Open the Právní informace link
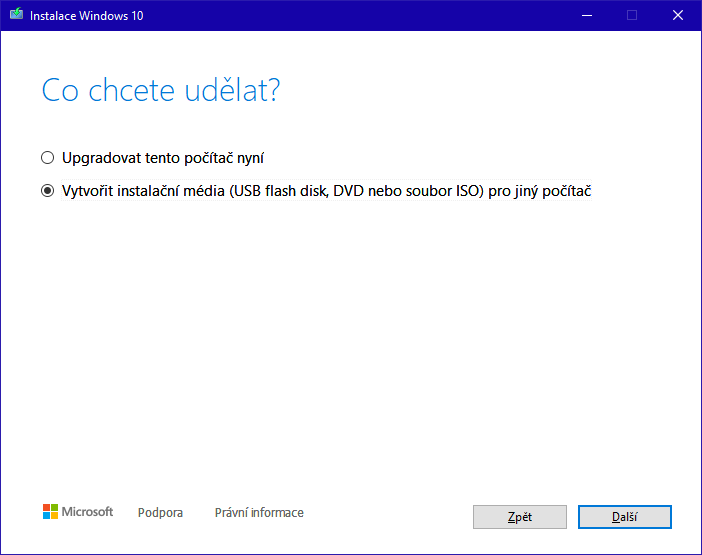Screen dimensions: 702x555 259,512
